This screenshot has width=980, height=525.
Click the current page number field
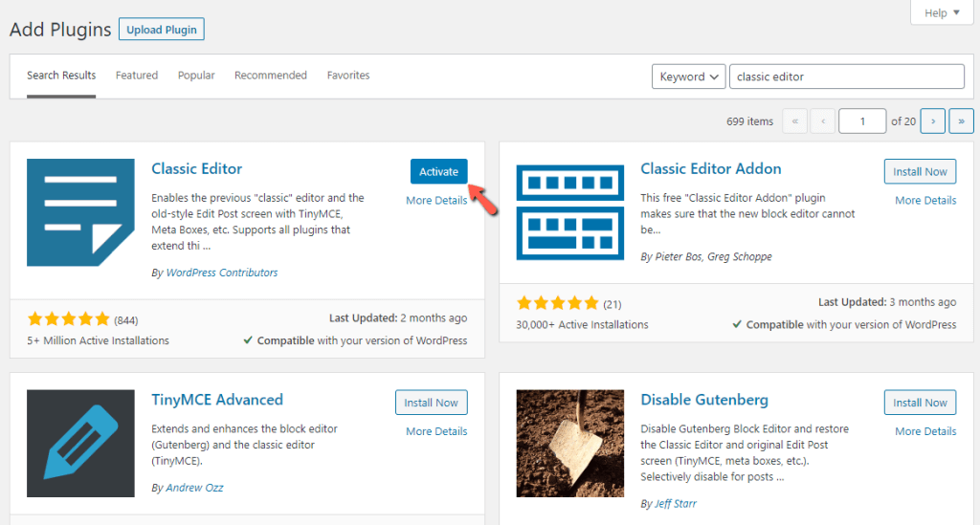[x=862, y=121]
